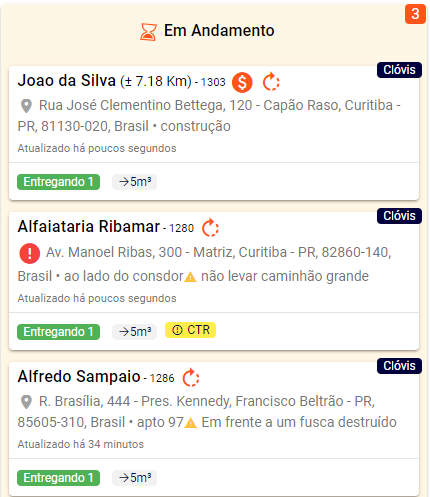This screenshot has height=497, width=430.
Task: Click Entregando 1 status on Alfaiataria Ribamar card
Action: tap(59, 332)
